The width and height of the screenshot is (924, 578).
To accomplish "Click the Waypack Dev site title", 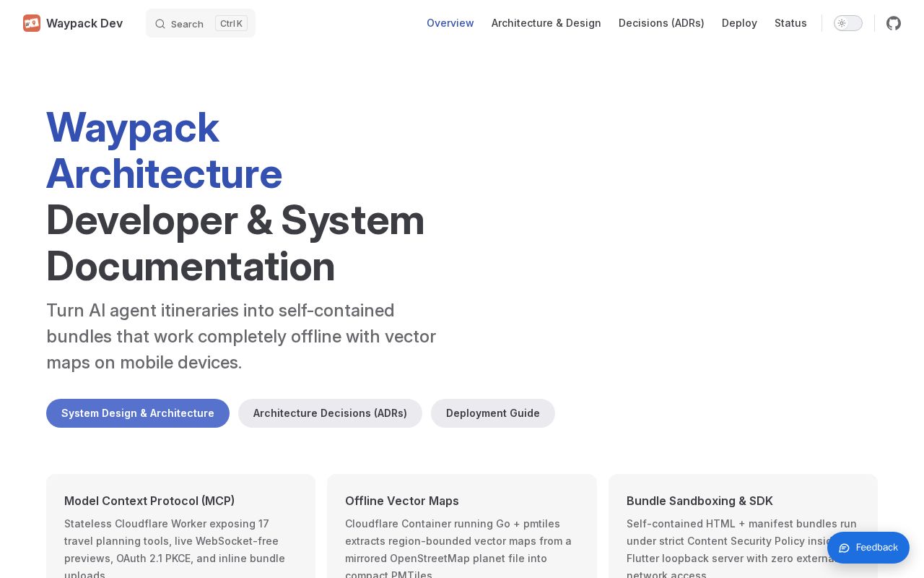I will (x=84, y=23).
